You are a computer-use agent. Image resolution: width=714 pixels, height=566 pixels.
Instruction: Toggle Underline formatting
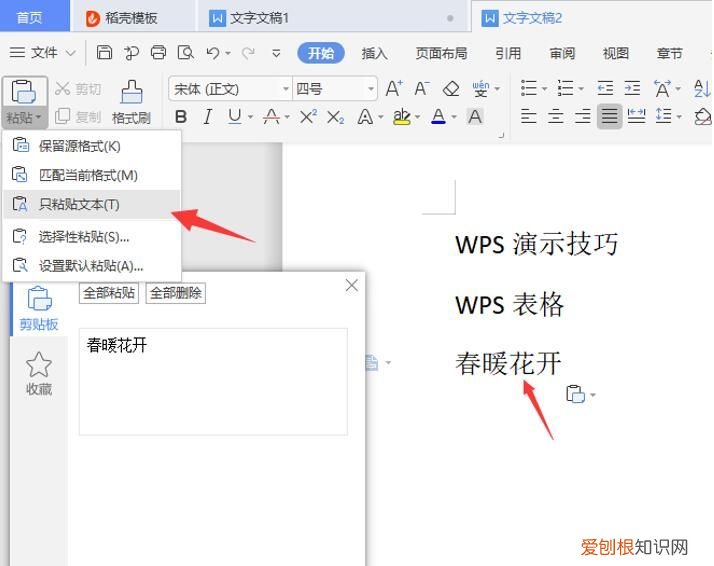[235, 117]
